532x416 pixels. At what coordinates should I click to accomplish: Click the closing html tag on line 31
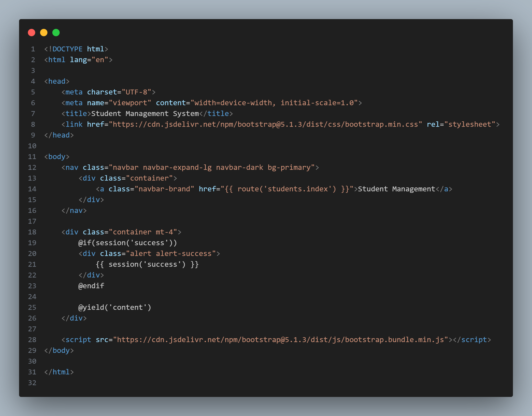[59, 372]
